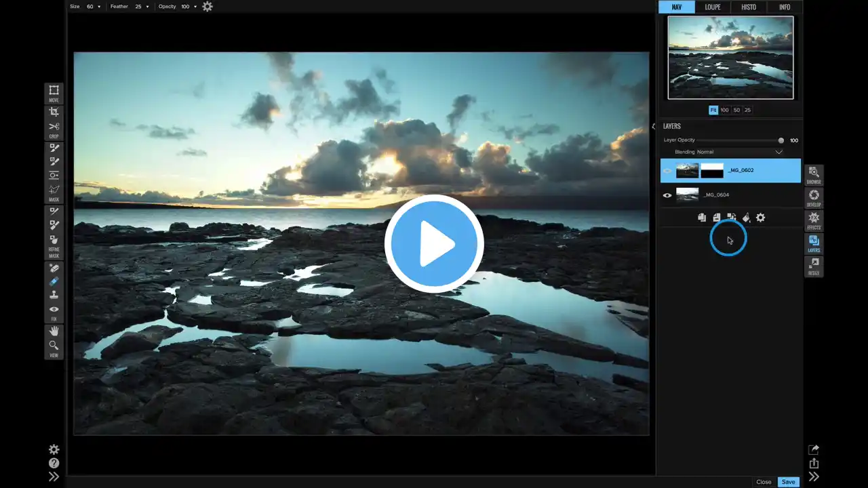The image size is (868, 488).
Task: Adjust the Layer Opacity slider handle
Action: tap(781, 140)
